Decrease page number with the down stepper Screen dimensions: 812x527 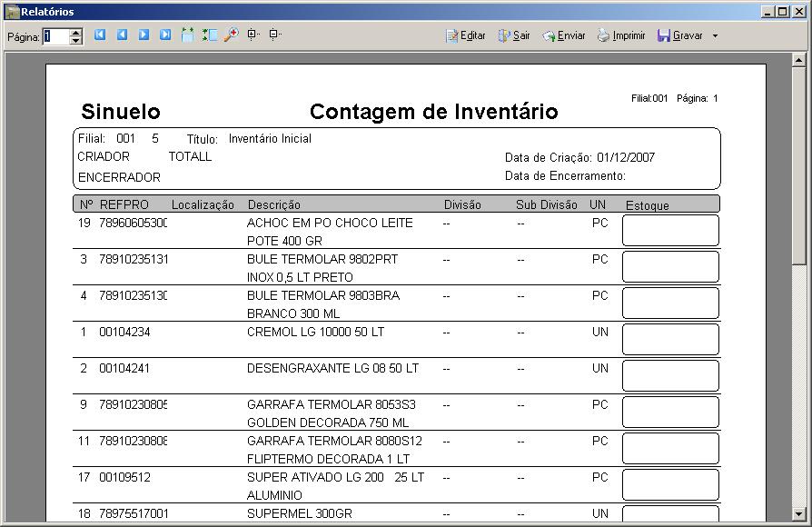(74, 38)
